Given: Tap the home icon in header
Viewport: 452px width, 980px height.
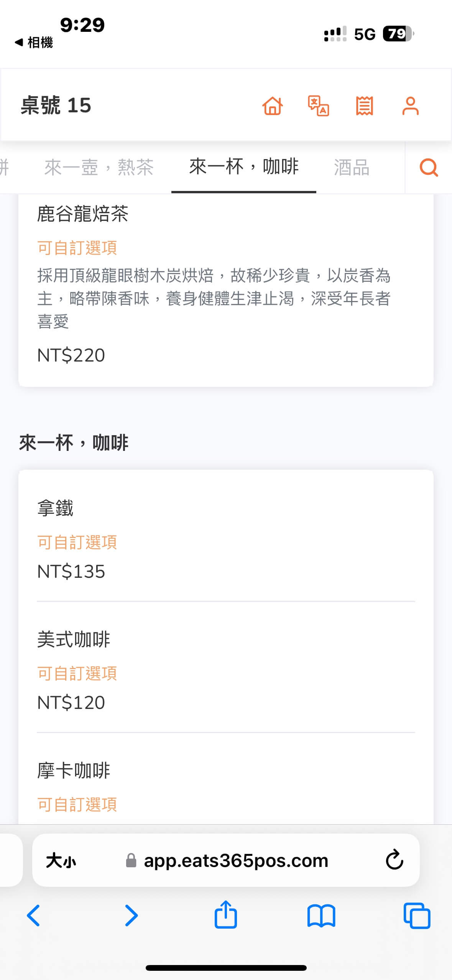Looking at the screenshot, I should [273, 106].
